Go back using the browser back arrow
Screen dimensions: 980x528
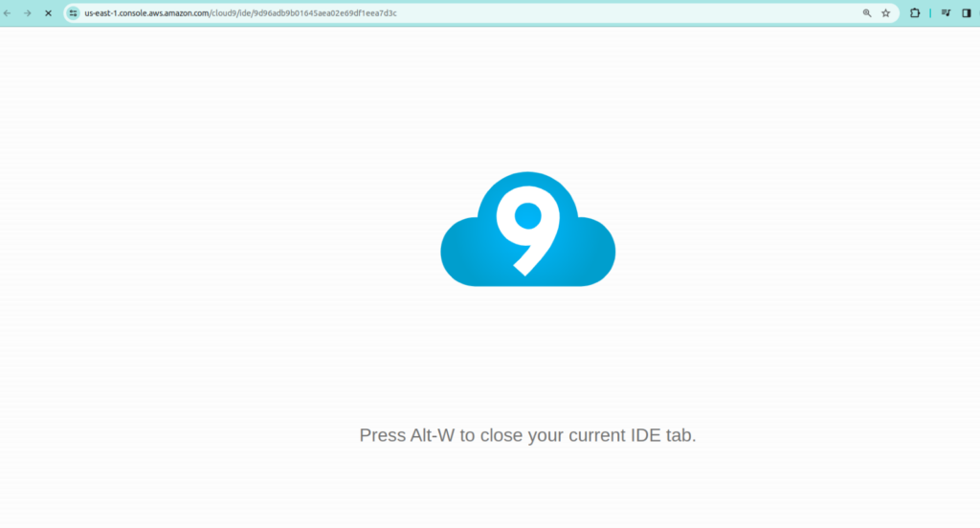[8, 13]
